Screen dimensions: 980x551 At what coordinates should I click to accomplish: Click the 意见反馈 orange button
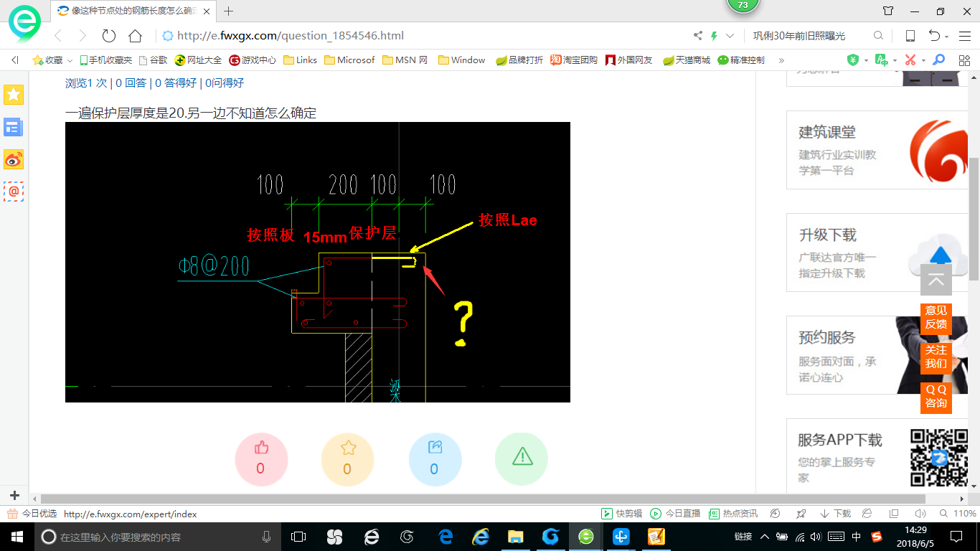click(936, 318)
